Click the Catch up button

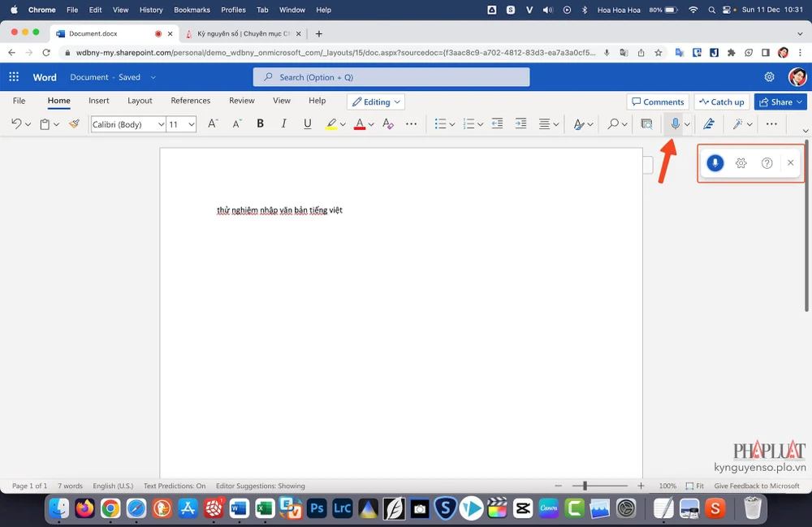[x=721, y=102]
